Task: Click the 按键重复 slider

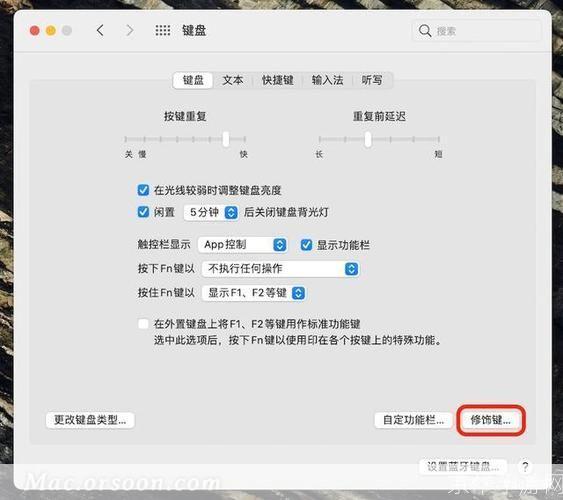Action: click(185, 139)
